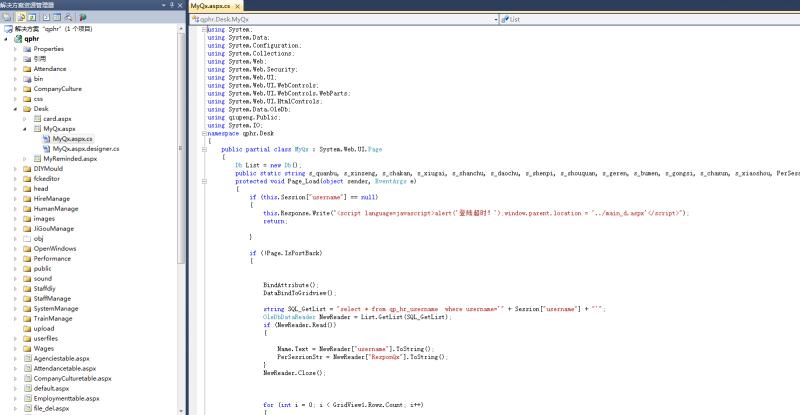Select file_del.aspx file
Viewport: 800px width, 415px height.
[51, 408]
